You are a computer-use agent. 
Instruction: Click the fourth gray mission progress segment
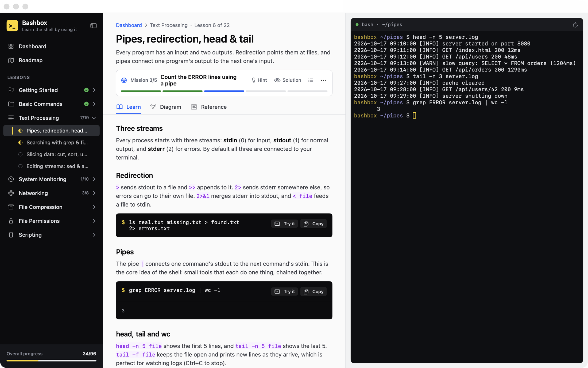[266, 91]
